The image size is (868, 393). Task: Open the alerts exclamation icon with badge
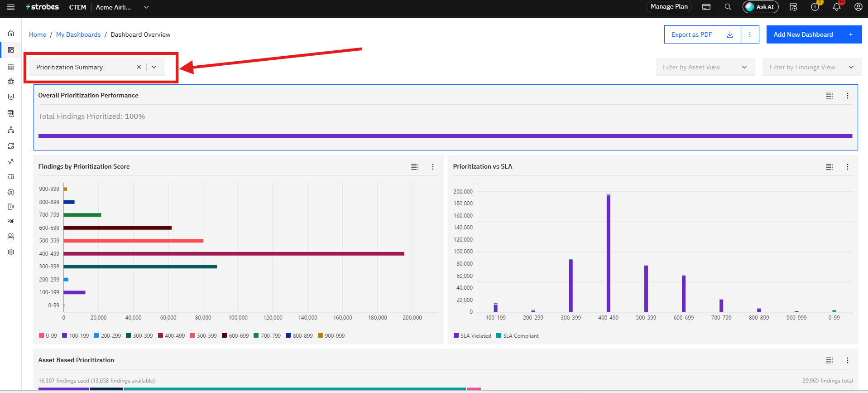click(815, 7)
